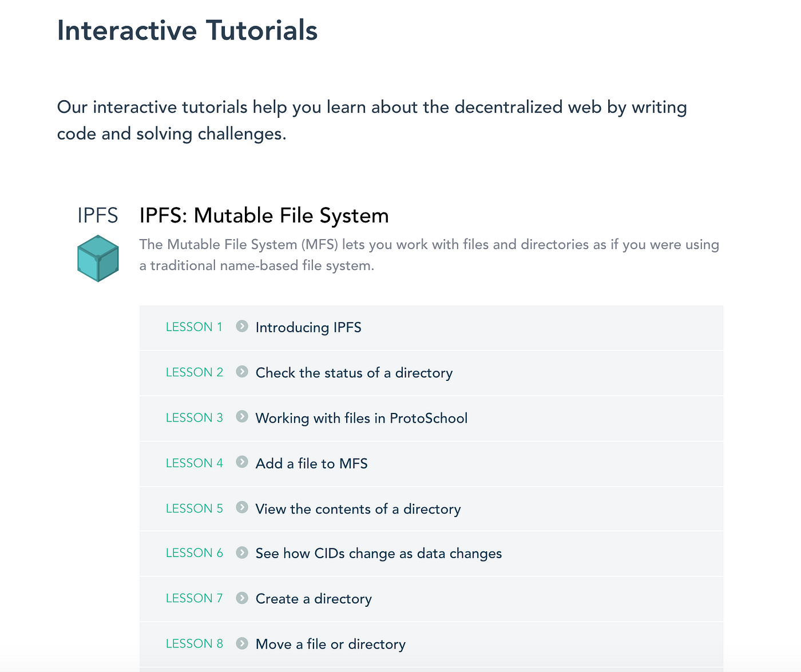Click chevron icon beside Move a file or directory

242,643
